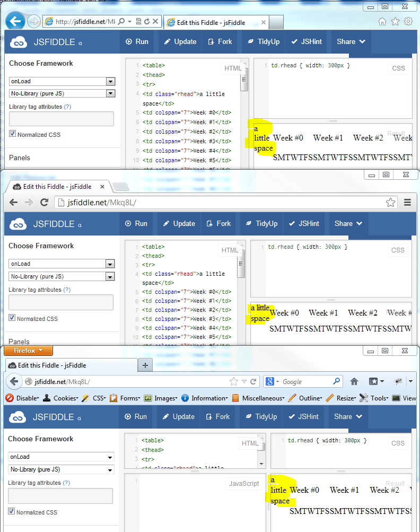Click Fork in Firefox window

click(218, 417)
